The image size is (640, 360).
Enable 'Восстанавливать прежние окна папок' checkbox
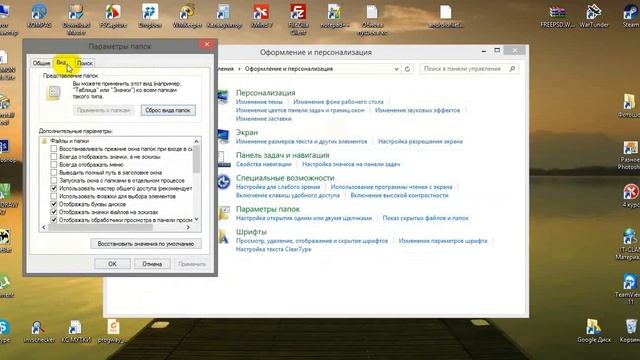53,149
